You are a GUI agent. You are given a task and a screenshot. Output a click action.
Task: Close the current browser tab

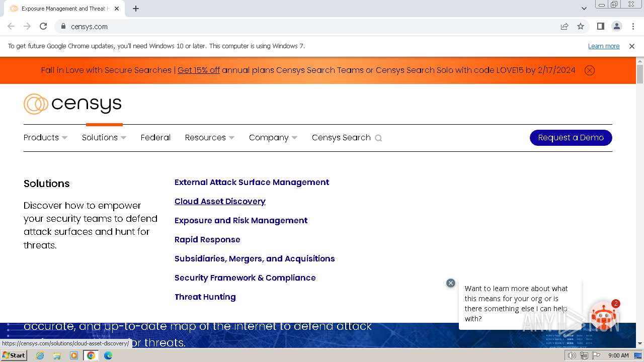tap(117, 9)
